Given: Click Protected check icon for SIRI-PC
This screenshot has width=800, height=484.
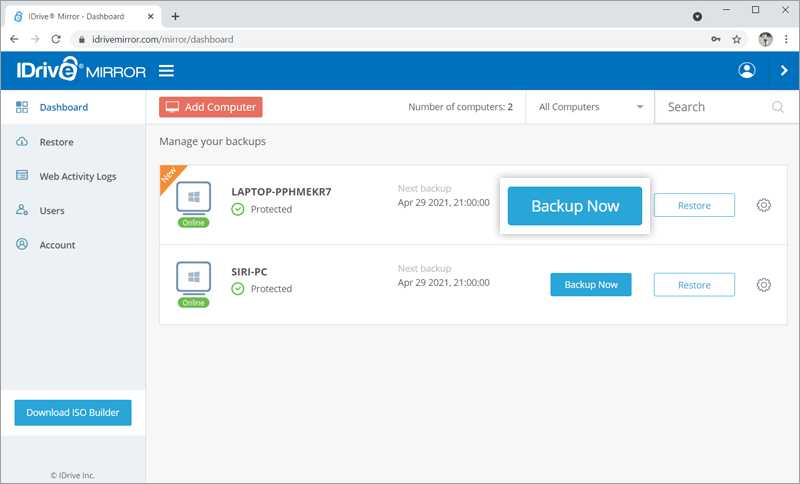Looking at the screenshot, I should [x=238, y=289].
